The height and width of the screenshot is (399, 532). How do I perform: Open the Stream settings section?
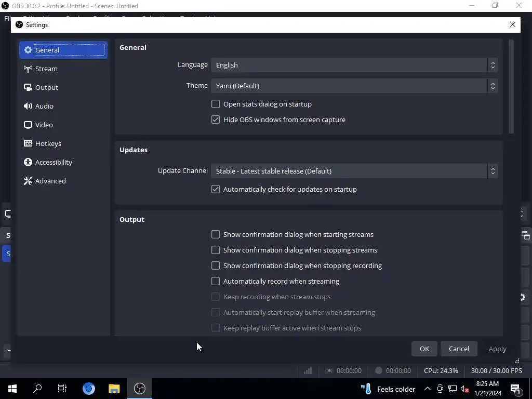63,69
